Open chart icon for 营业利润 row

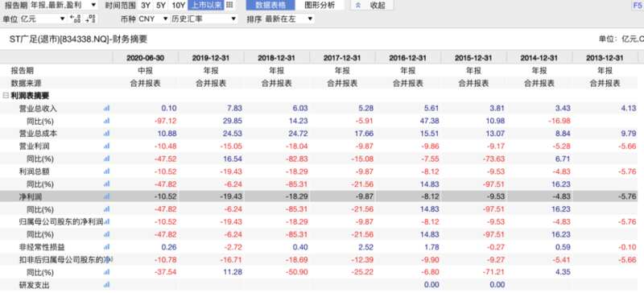click(107, 146)
